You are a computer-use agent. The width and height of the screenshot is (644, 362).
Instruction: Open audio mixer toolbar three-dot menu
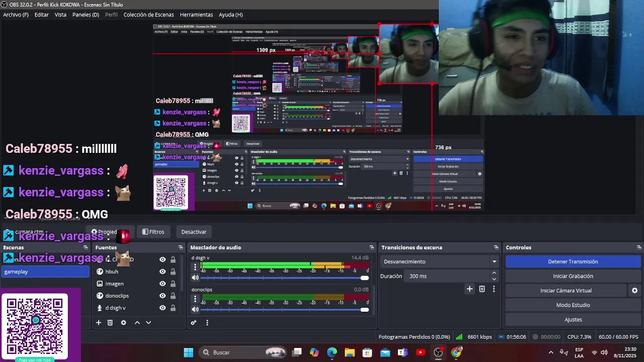tap(207, 323)
